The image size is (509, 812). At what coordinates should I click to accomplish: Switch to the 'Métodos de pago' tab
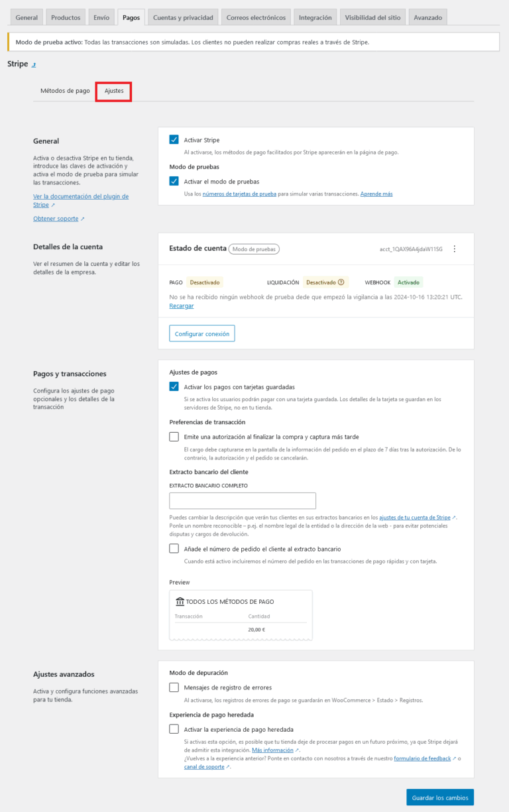point(64,91)
